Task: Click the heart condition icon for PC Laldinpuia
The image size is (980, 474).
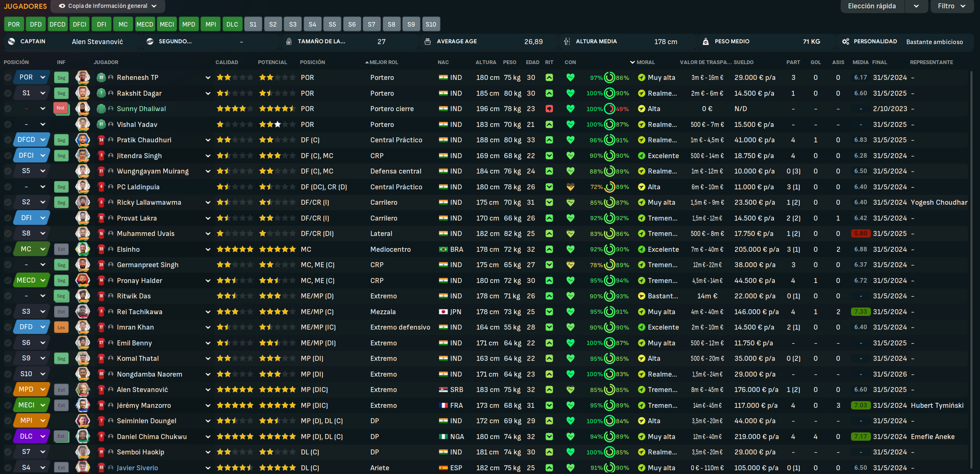Action: point(571,187)
